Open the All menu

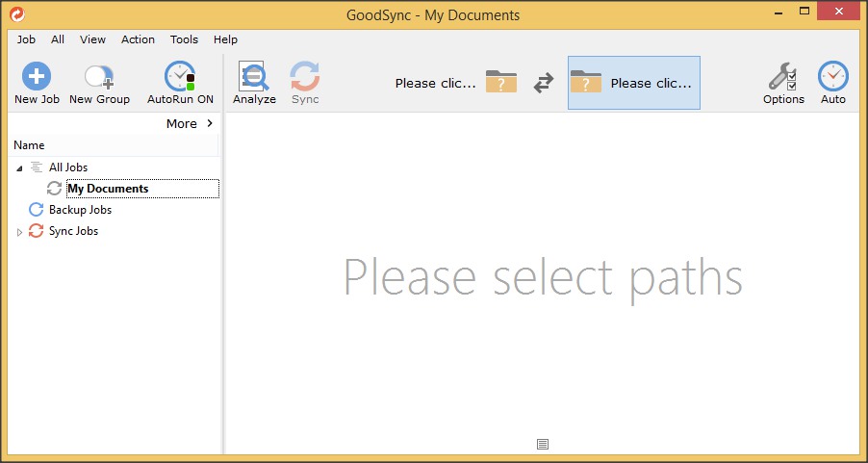pyautogui.click(x=58, y=39)
